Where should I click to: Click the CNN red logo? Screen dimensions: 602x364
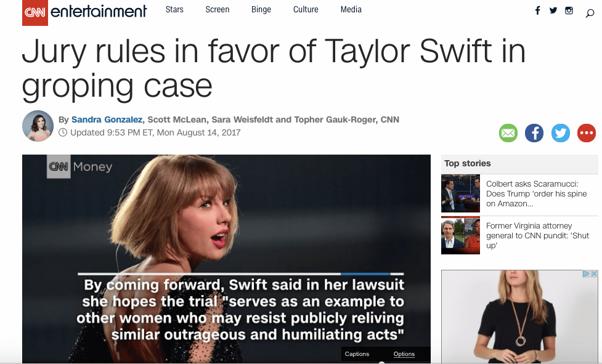point(35,13)
